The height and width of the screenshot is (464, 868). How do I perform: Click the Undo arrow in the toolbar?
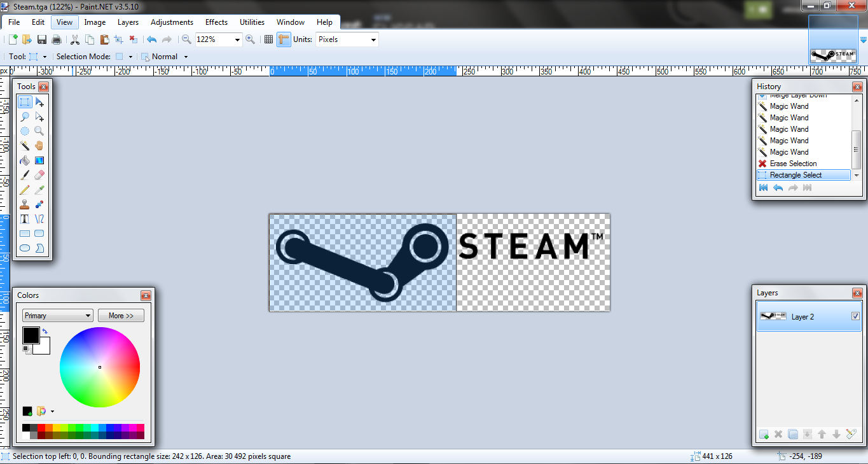(x=151, y=39)
